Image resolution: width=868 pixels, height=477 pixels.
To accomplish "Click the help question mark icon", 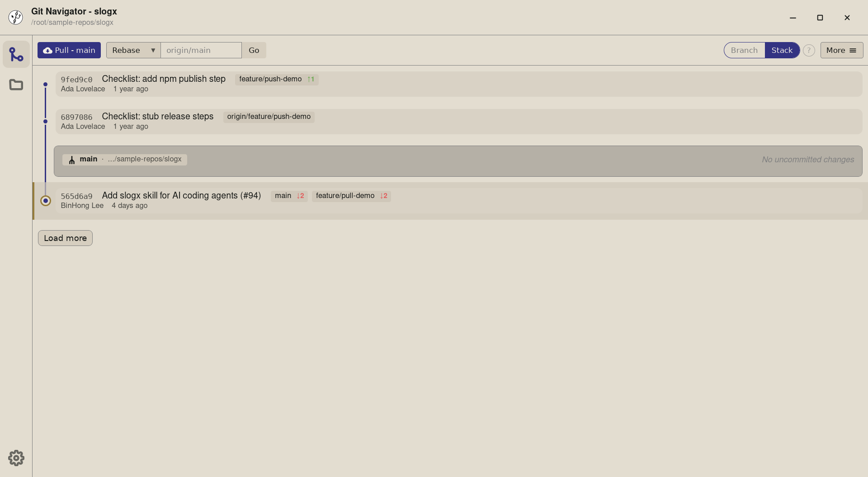I will click(809, 50).
